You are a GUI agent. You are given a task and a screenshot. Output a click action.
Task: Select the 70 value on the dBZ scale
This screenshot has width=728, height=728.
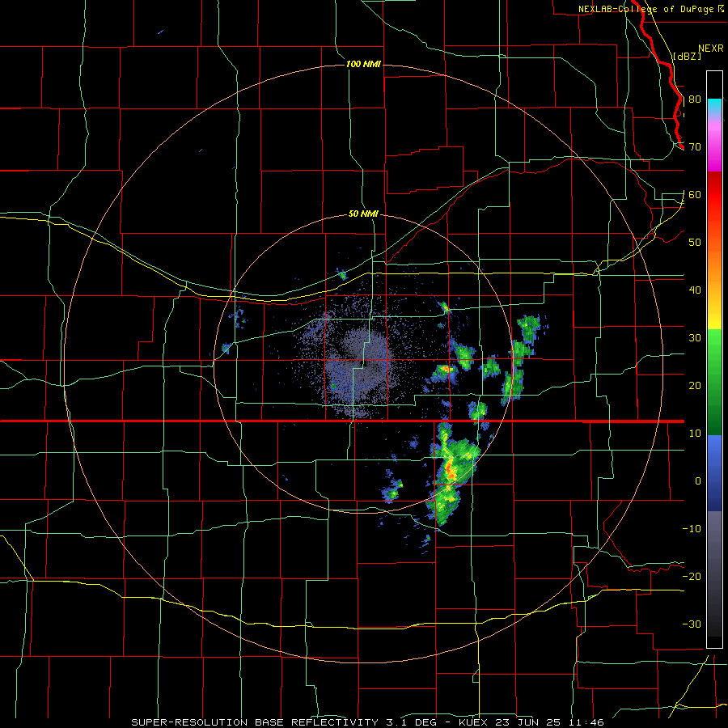pos(695,147)
